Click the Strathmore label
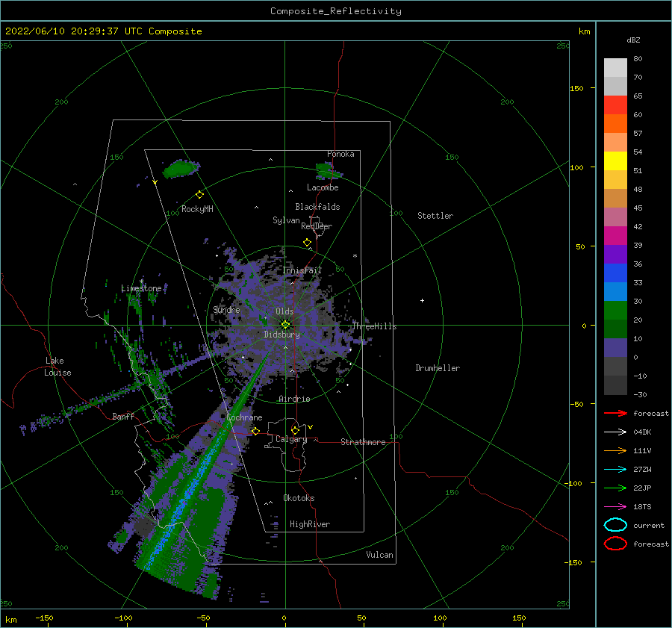 [x=363, y=442]
